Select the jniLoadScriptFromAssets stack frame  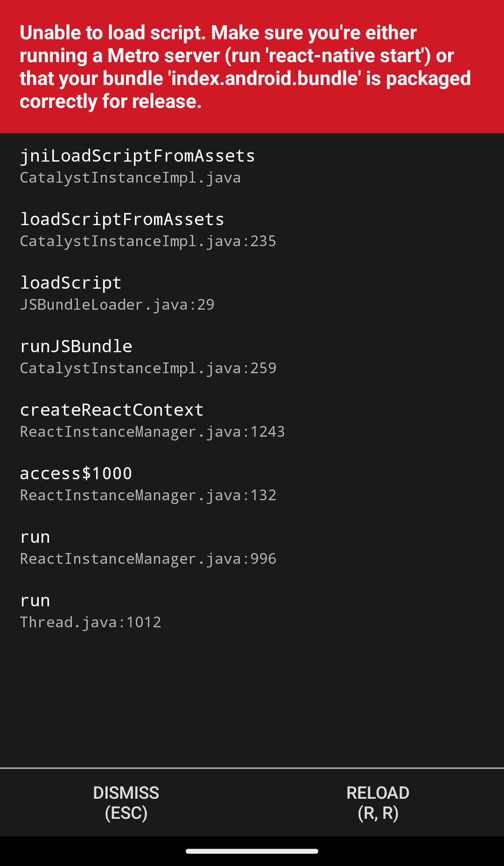[x=137, y=156]
